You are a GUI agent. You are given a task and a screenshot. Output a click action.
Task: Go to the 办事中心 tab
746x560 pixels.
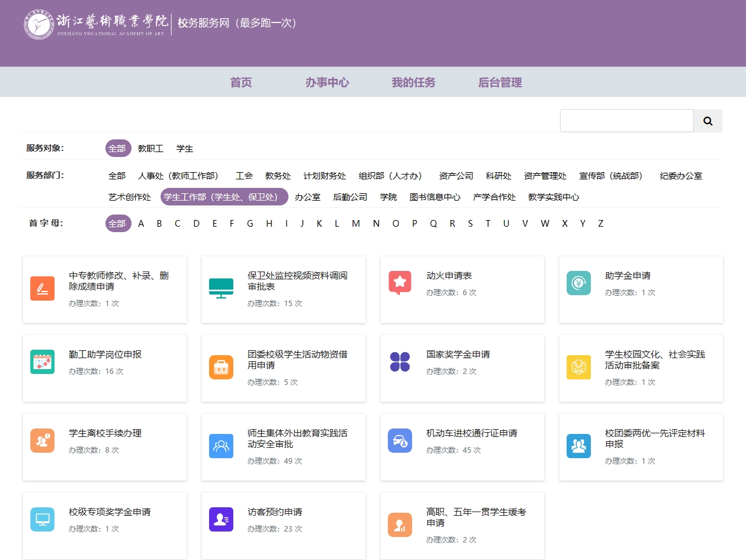pyautogui.click(x=327, y=82)
